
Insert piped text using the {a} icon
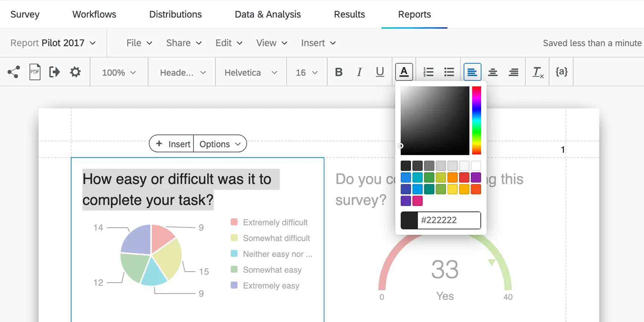[561, 72]
